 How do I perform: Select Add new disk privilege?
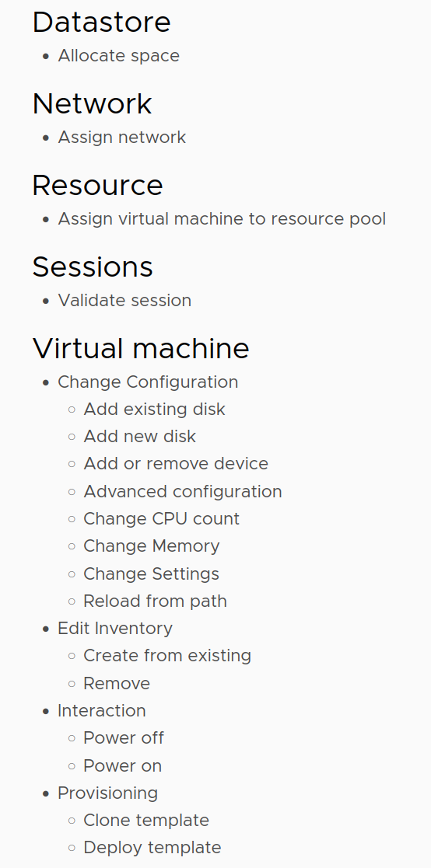tap(139, 436)
